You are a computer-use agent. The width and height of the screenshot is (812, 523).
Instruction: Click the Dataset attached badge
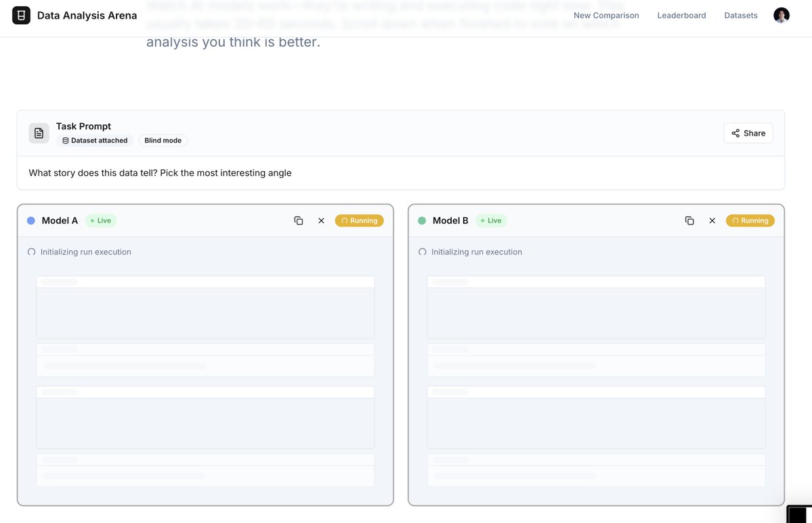pos(95,141)
